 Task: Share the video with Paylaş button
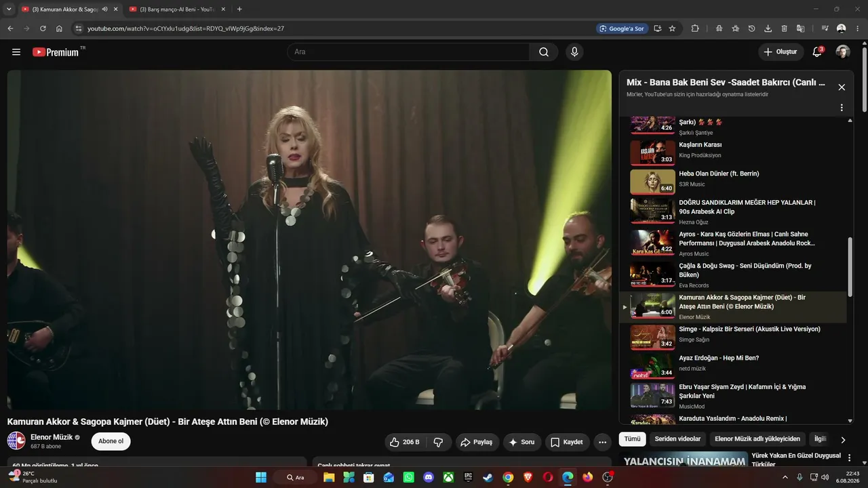point(477,442)
